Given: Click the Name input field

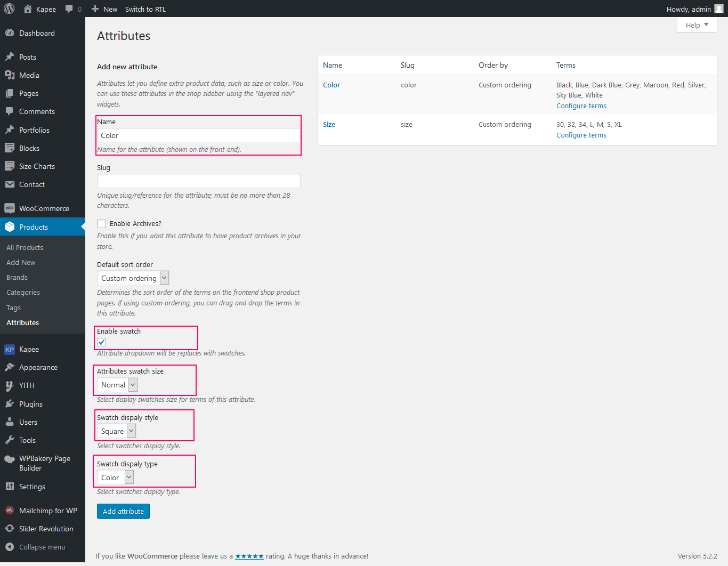Looking at the screenshot, I should point(199,135).
